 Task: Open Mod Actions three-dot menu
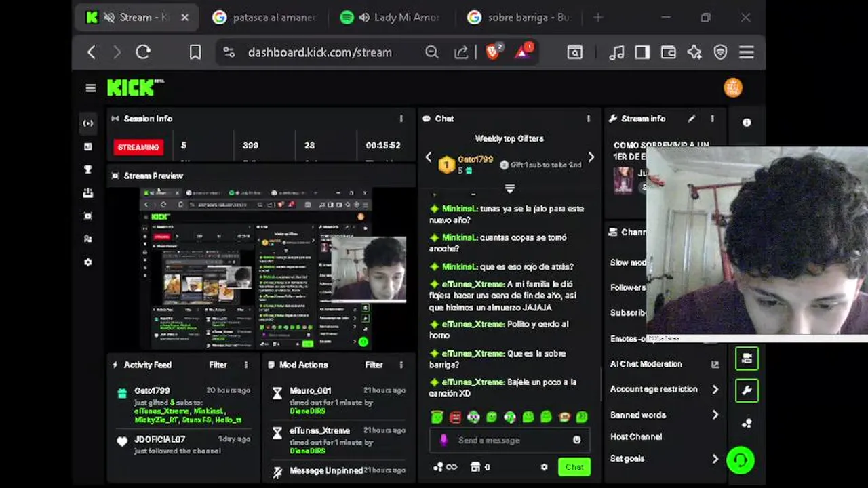coord(402,365)
